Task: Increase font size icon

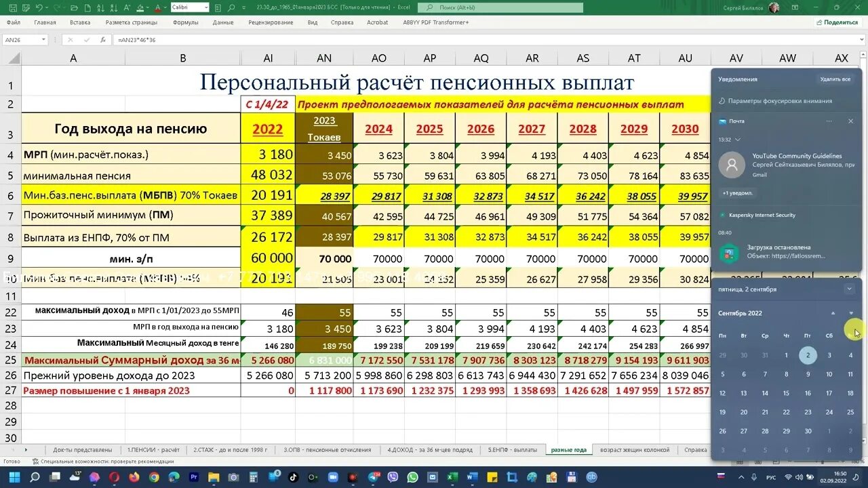Action: (x=127, y=7)
